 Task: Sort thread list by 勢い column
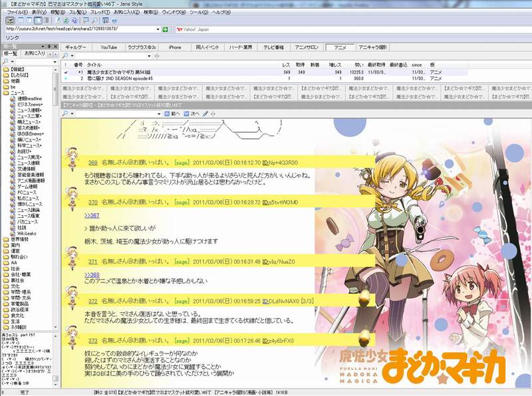(x=359, y=64)
